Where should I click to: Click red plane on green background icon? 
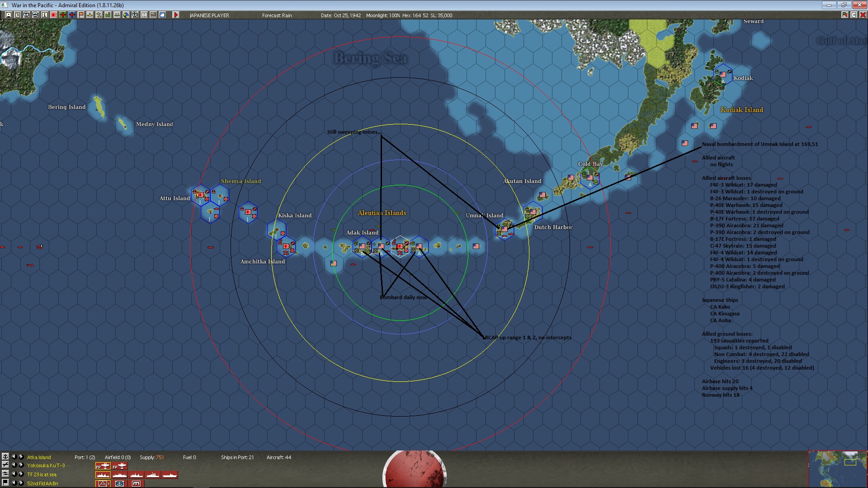tap(63, 15)
